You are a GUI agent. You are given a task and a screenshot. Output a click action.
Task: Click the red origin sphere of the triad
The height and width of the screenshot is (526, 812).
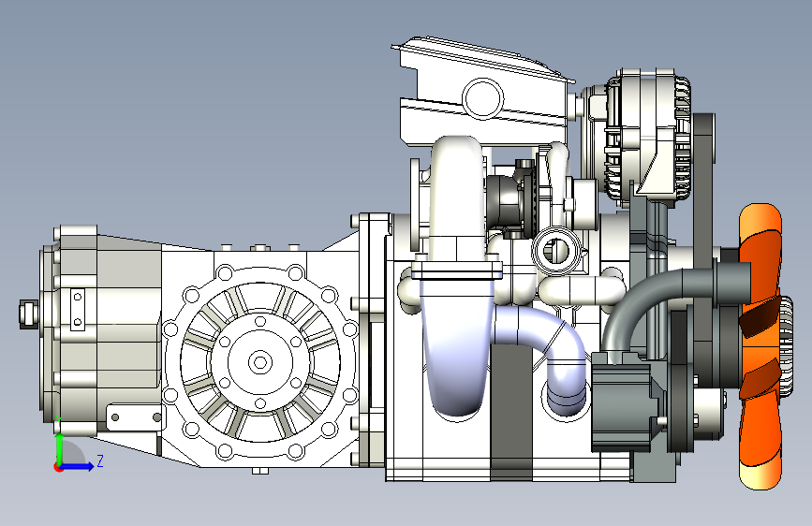tap(58, 467)
